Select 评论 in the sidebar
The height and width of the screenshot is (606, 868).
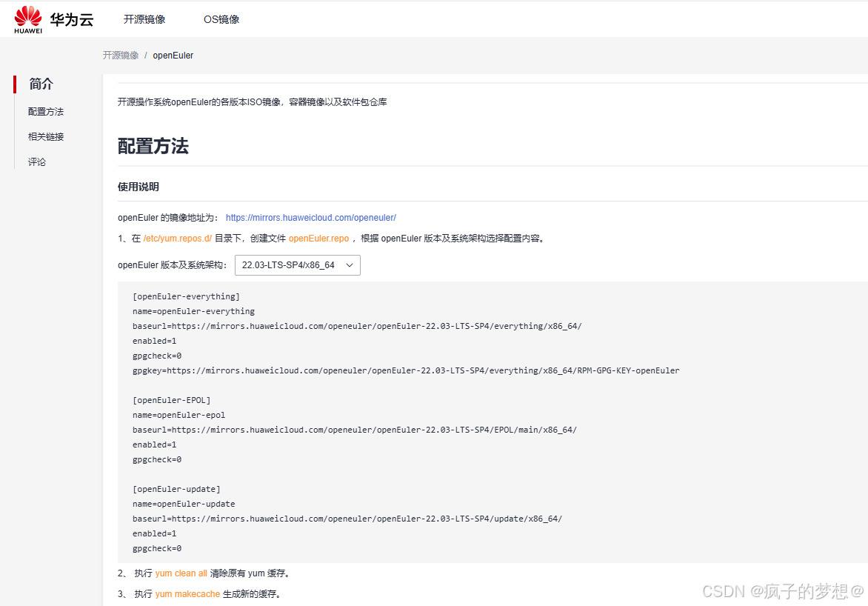click(37, 162)
